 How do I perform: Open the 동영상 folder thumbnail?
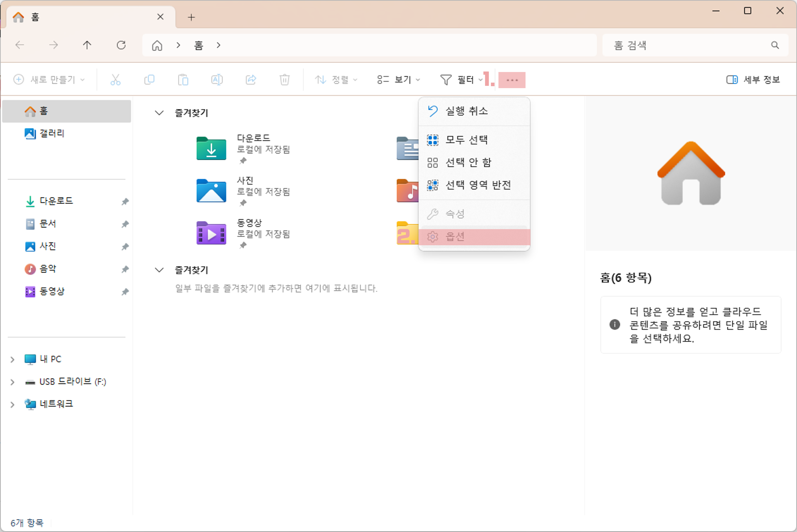point(211,233)
